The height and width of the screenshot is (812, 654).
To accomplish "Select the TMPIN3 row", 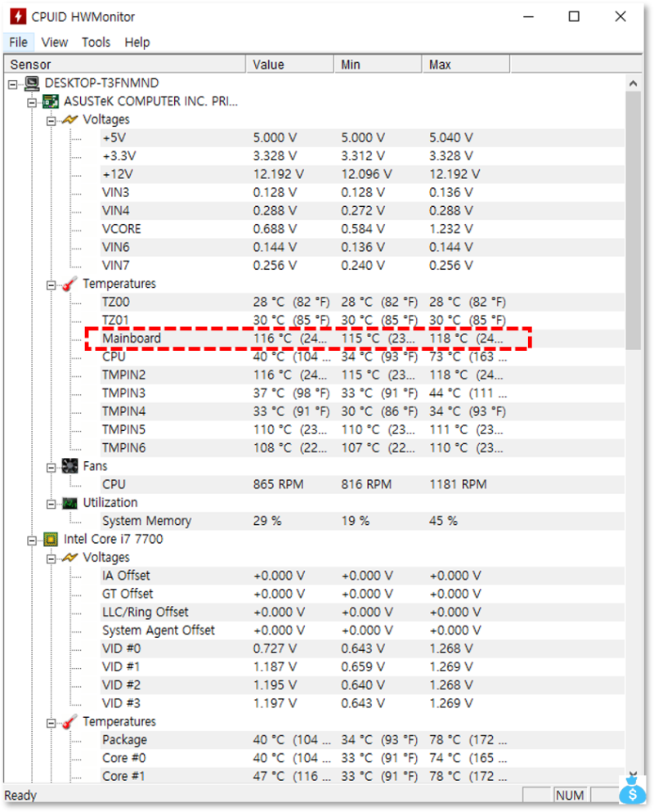I will (x=362, y=393).
